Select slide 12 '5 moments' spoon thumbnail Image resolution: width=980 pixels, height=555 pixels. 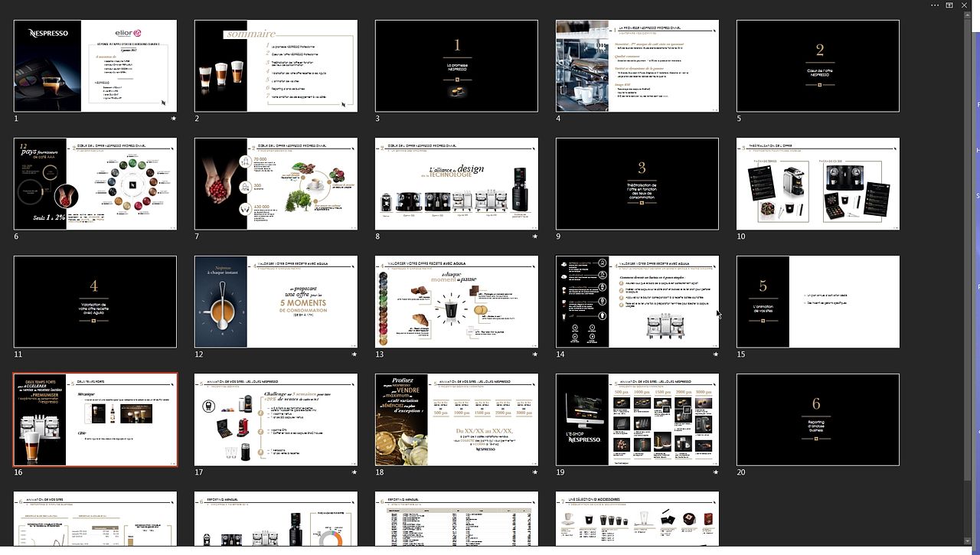[x=276, y=302]
